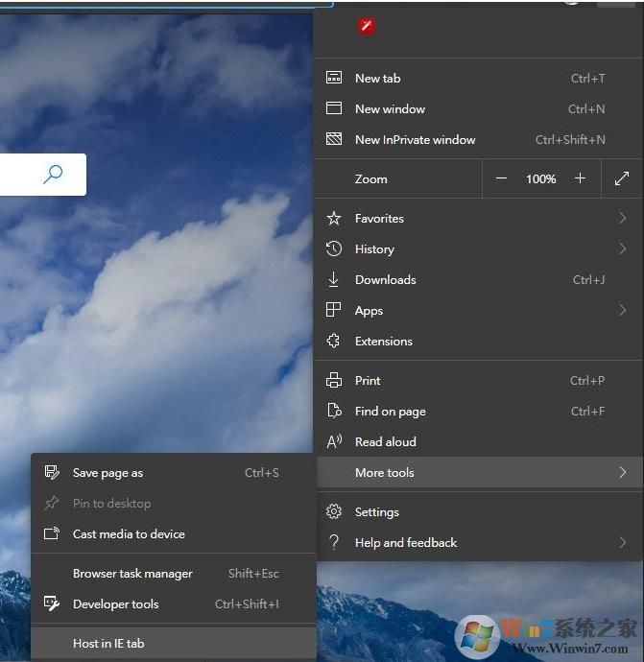
Task: Enter full screen with the expand arrows
Action: (x=622, y=178)
